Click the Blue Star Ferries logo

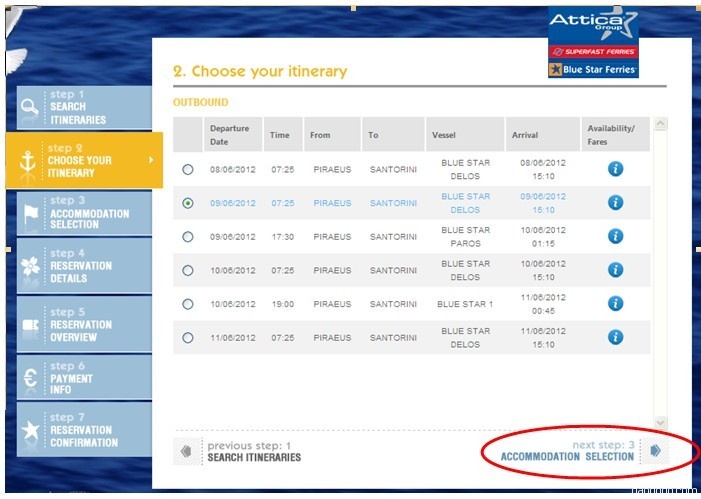click(x=593, y=69)
